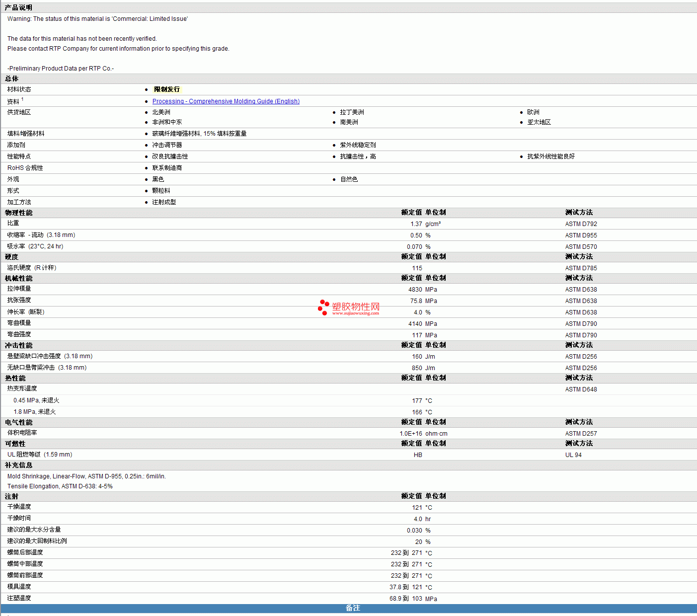
Task: Click the red dots watermark logo
Action: (323, 307)
